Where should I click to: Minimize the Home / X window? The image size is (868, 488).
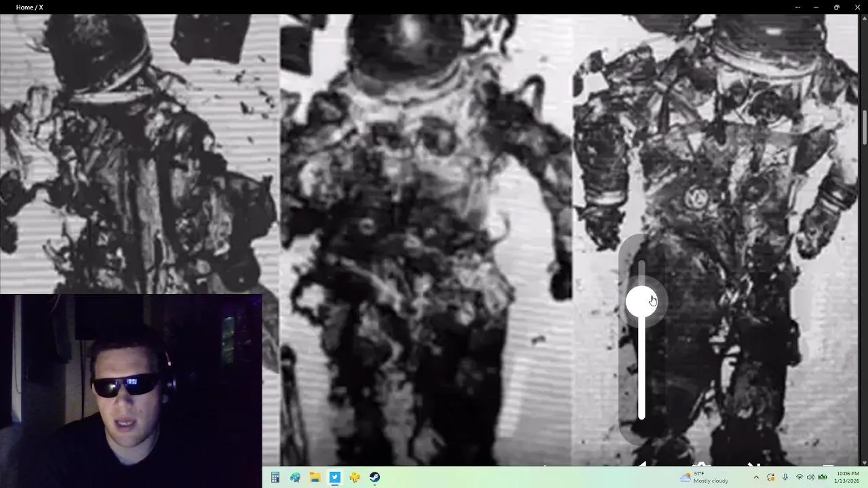click(816, 7)
